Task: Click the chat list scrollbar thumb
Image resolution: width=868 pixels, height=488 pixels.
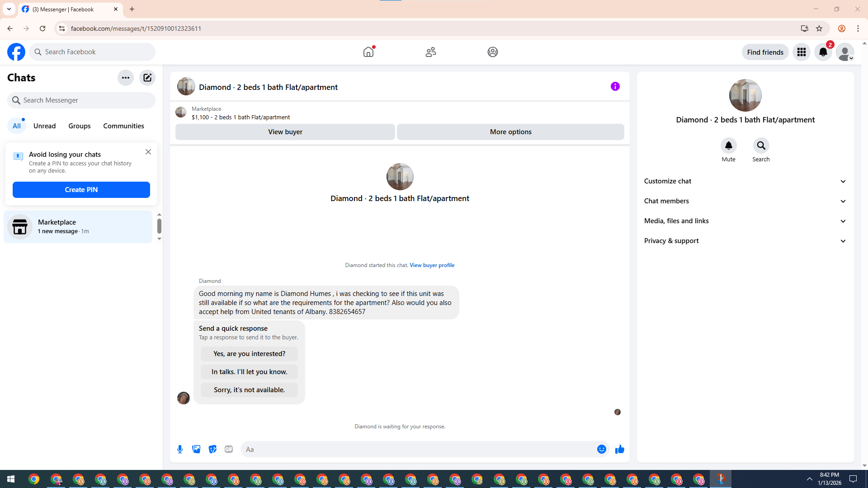Action: click(x=159, y=226)
